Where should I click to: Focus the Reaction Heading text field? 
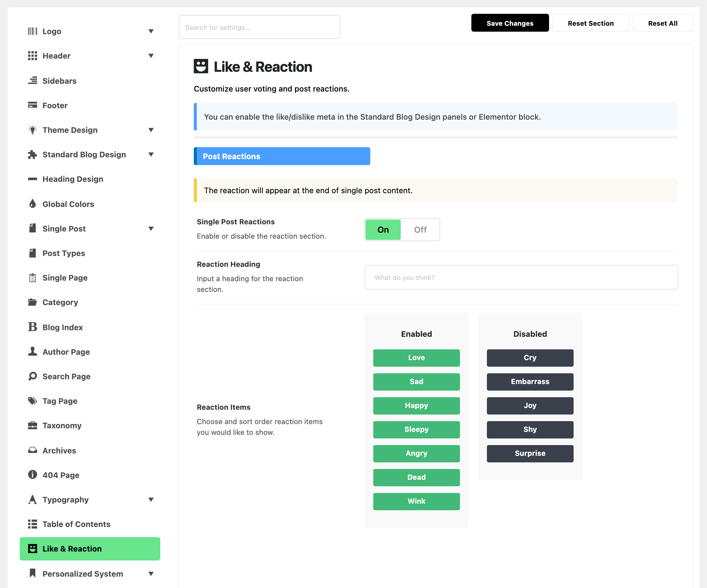coord(521,277)
